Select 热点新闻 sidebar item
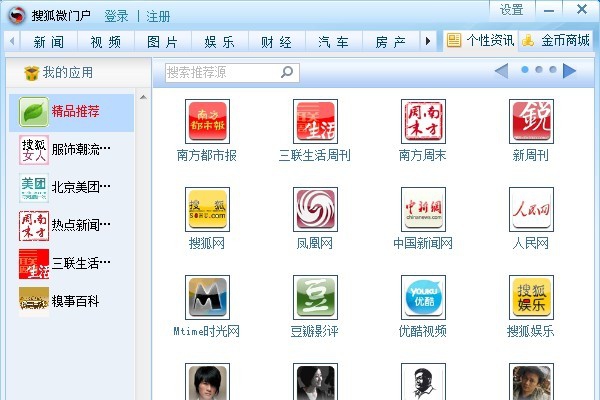Screen dimensions: 600x400 click(72, 225)
